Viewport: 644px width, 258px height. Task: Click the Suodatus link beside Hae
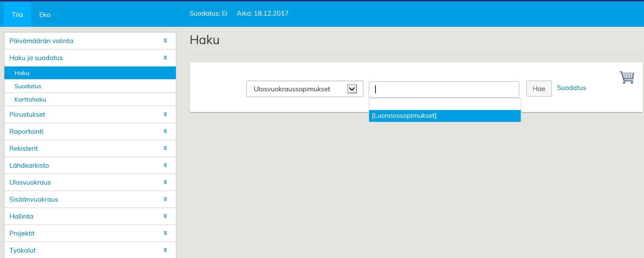click(571, 88)
